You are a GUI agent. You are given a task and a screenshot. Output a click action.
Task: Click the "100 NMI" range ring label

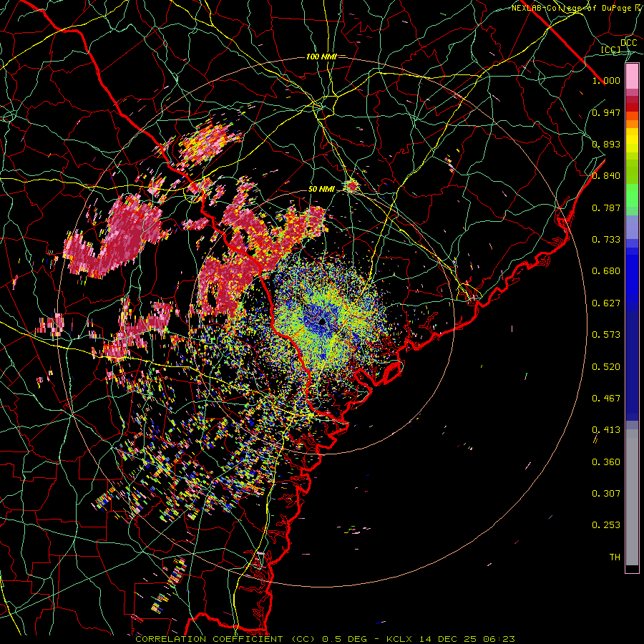(321, 57)
